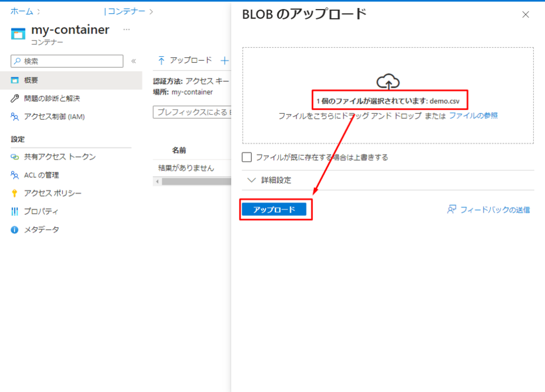This screenshot has width=545, height=392.
Task: Click the wrench icon for diagnostics
Action: 14,98
